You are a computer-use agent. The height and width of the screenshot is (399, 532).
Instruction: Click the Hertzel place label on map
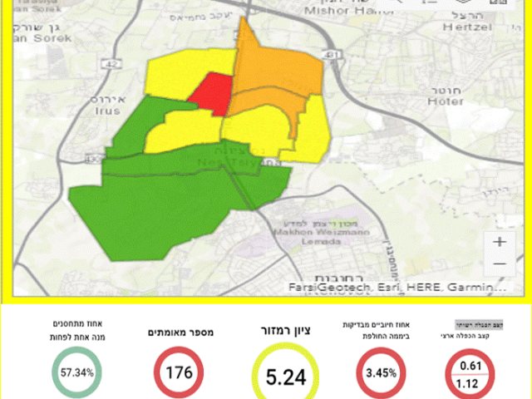[x=467, y=27]
